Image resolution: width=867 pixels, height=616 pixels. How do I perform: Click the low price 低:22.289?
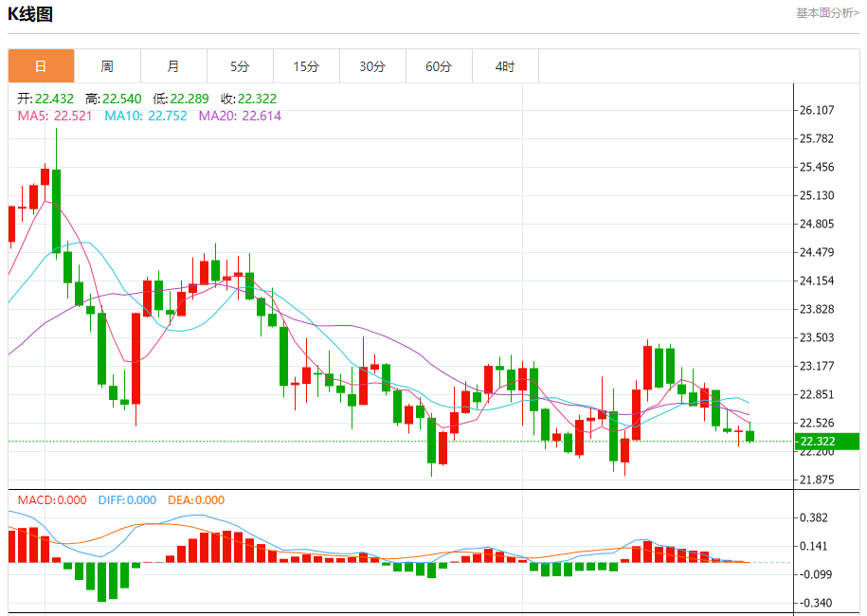[x=181, y=99]
